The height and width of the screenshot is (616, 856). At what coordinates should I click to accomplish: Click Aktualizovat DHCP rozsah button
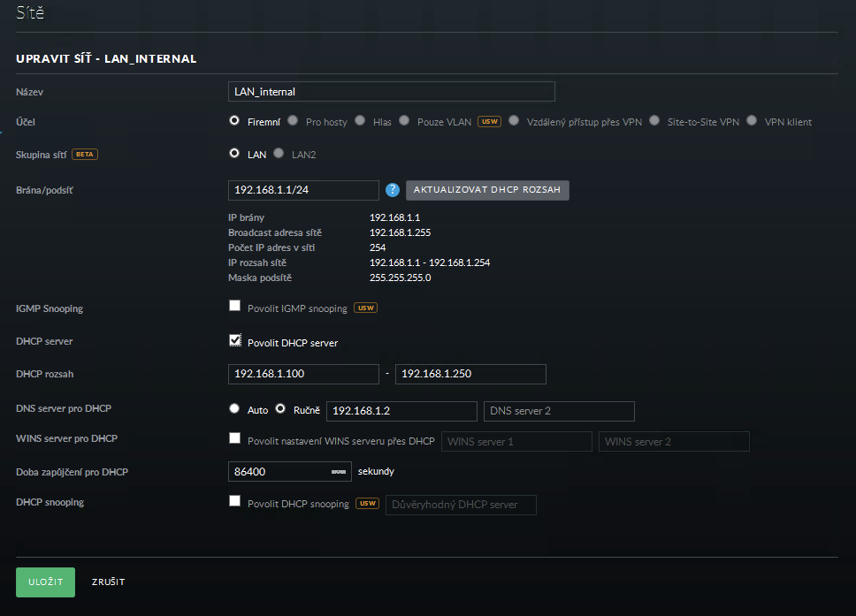coord(487,190)
